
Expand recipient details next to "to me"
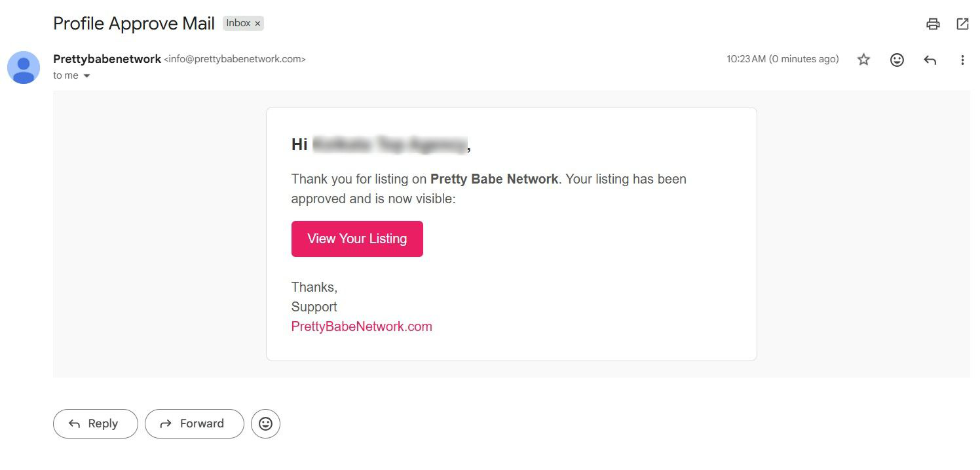(x=86, y=76)
